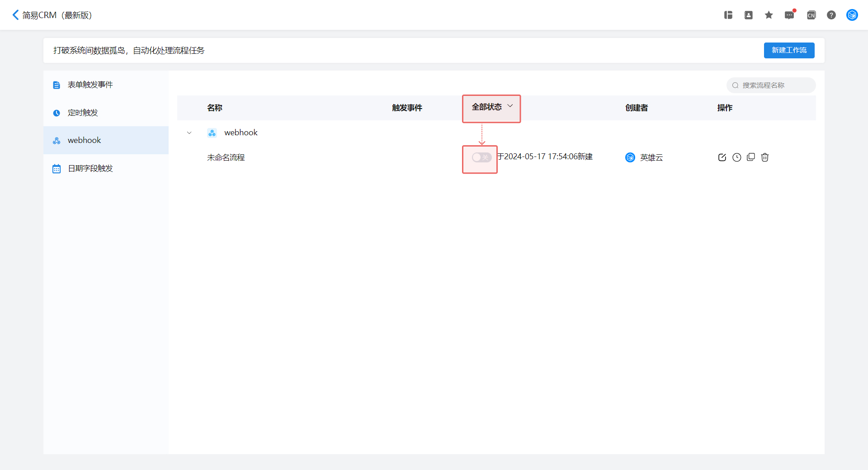Click the star favorites icon
This screenshot has height=470, width=868.
[x=769, y=15]
